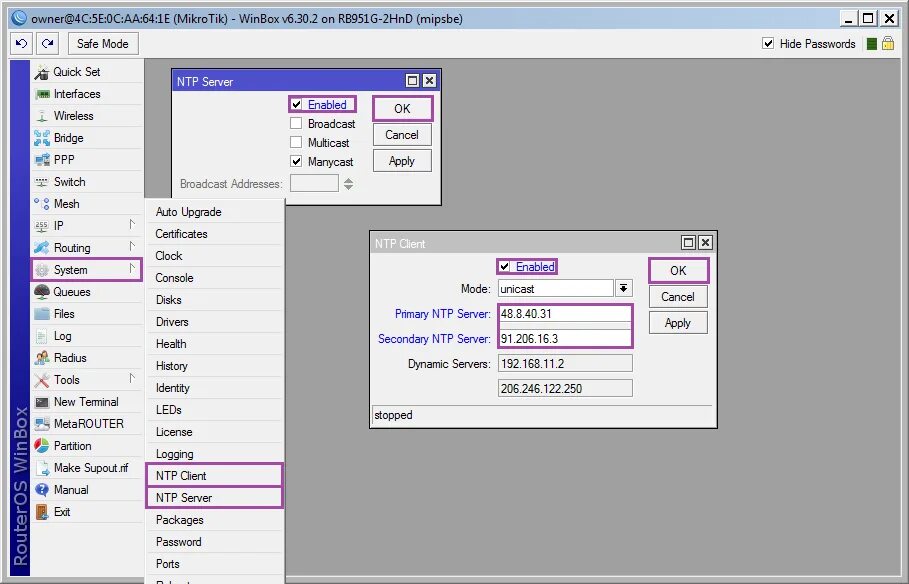Click the Exit door icon
The image size is (909, 584).
pyautogui.click(x=42, y=512)
